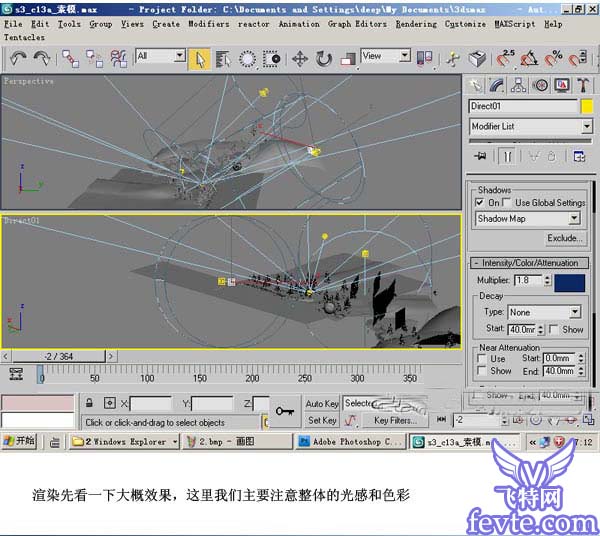Activate the Select and Move tool
600x536 pixels.
300,59
